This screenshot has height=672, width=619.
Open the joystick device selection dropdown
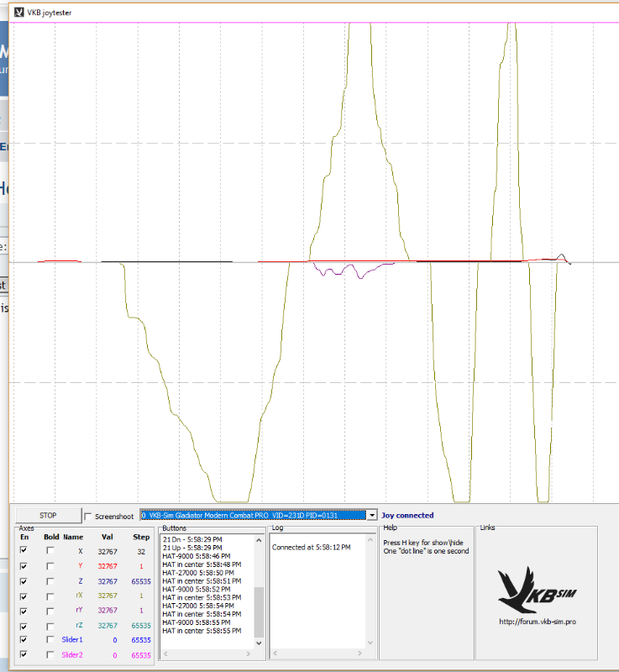(372, 515)
